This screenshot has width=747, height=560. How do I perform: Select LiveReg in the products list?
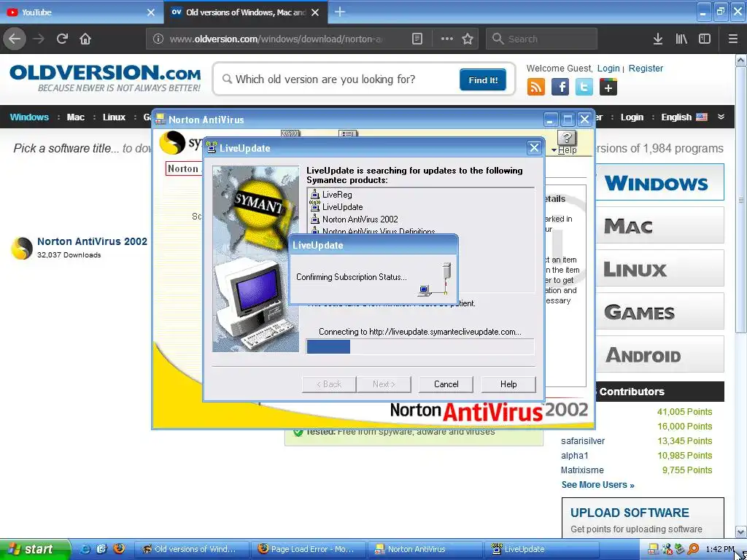tap(337, 194)
